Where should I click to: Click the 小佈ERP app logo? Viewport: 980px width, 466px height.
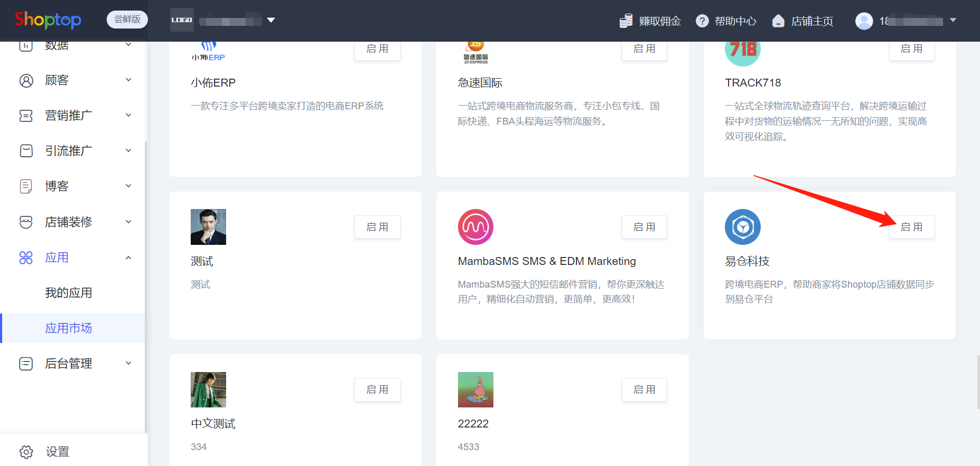click(208, 52)
